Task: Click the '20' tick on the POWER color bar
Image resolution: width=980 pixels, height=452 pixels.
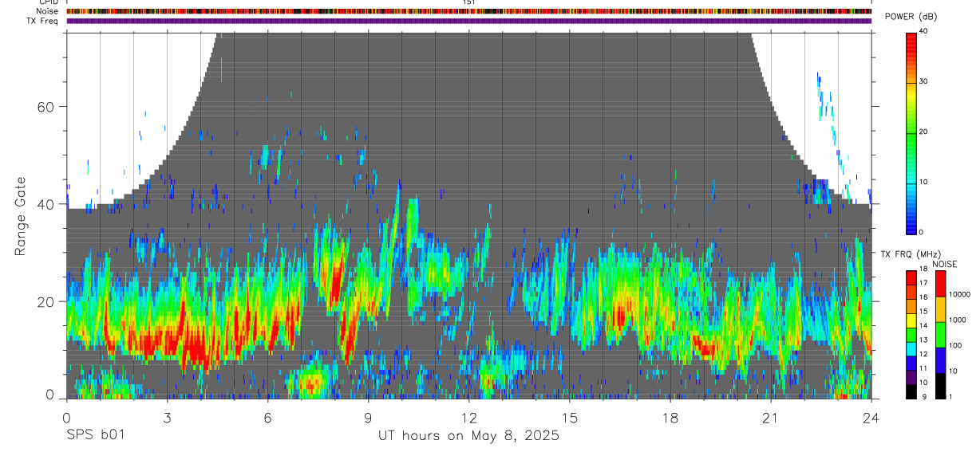Action: [x=923, y=132]
